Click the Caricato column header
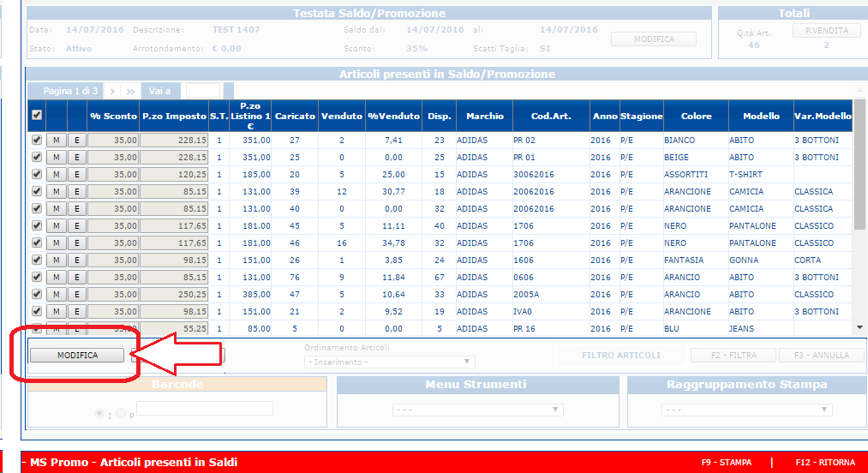Screen dimensions: 868x473 click(295, 116)
